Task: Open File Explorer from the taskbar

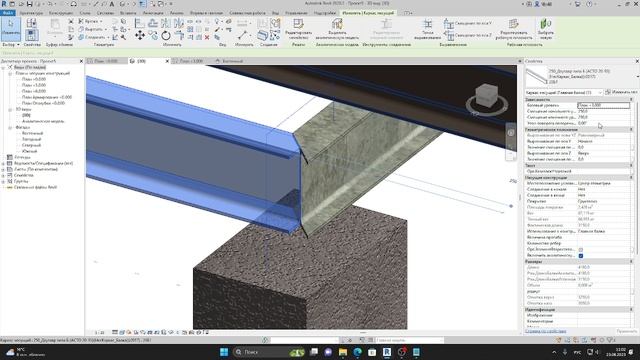Action: [x=343, y=352]
